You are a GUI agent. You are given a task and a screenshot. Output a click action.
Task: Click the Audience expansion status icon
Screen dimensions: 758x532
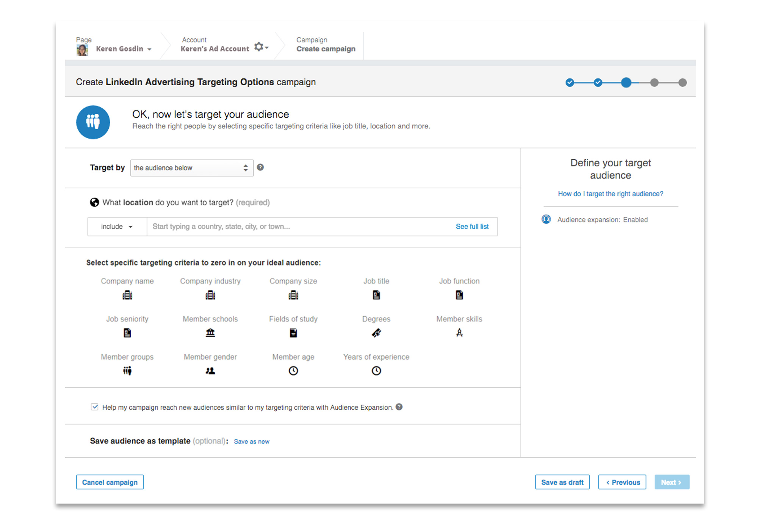(546, 219)
